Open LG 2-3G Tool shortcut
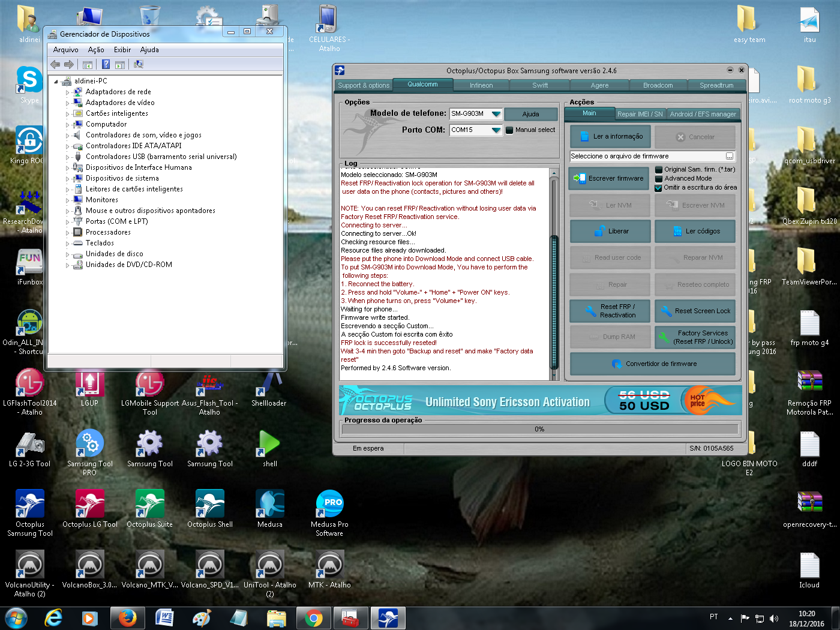Image resolution: width=840 pixels, height=630 pixels. [30, 448]
